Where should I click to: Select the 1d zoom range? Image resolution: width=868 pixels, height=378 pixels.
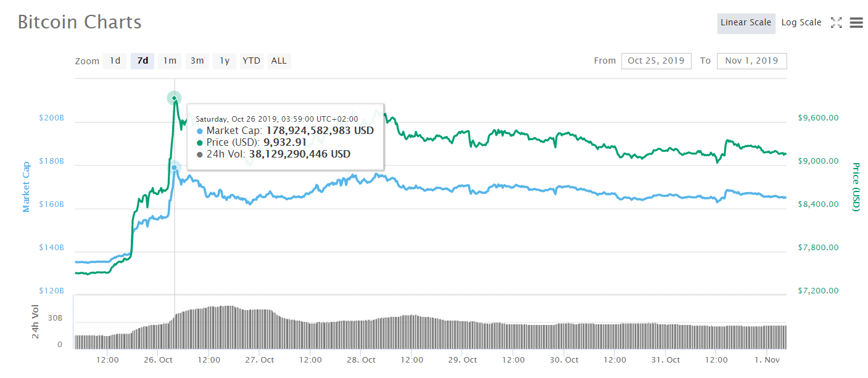click(x=115, y=61)
